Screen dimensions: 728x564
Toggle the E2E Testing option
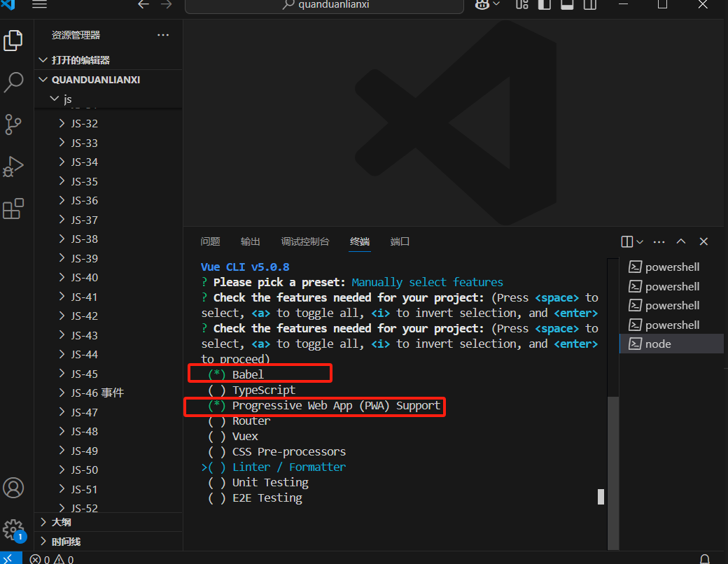coord(255,498)
